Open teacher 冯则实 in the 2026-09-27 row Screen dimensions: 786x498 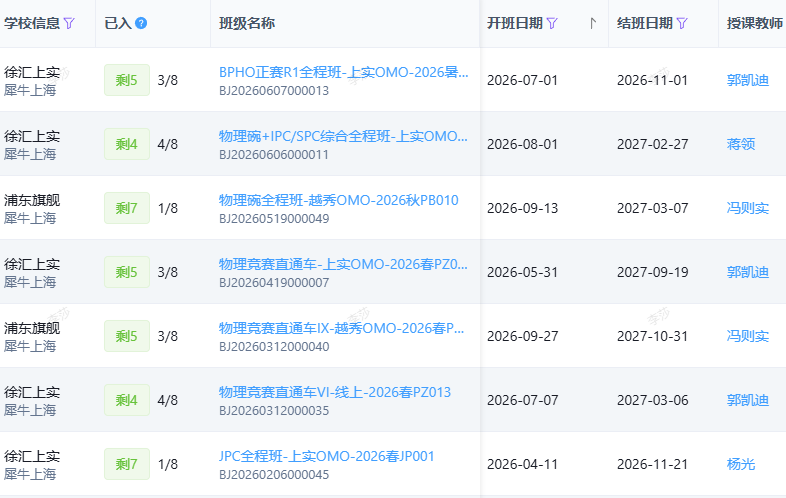pos(748,336)
